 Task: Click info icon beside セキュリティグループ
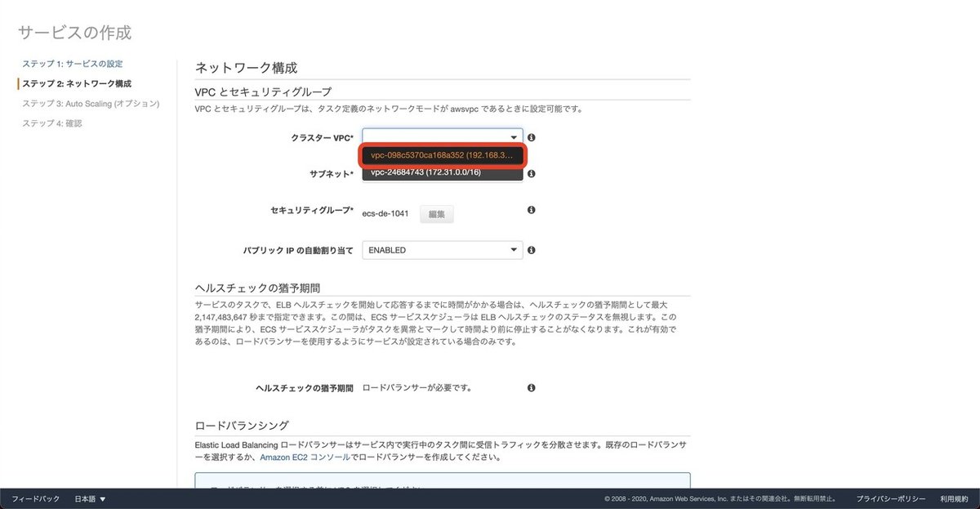(531, 210)
